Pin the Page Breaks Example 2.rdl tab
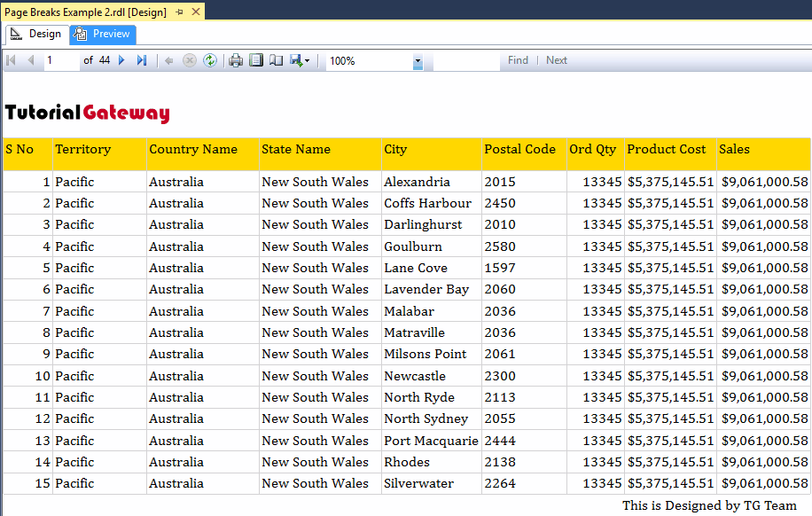The height and width of the screenshot is (516, 812). (179, 12)
